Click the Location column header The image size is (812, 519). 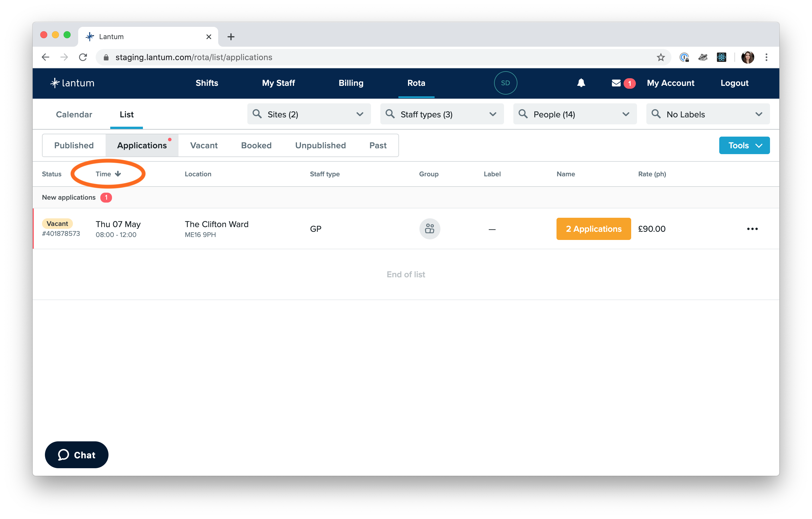click(x=198, y=174)
